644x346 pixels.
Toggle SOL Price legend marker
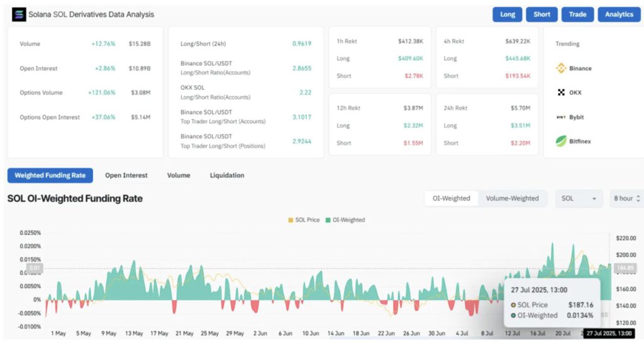click(x=291, y=220)
